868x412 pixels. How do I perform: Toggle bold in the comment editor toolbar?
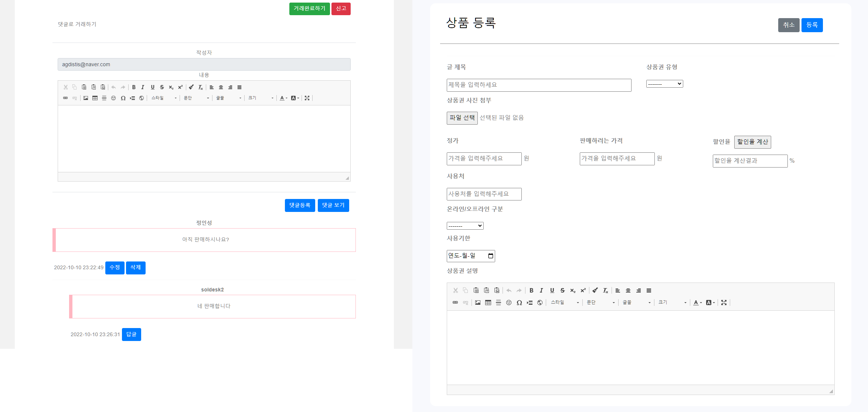(134, 87)
